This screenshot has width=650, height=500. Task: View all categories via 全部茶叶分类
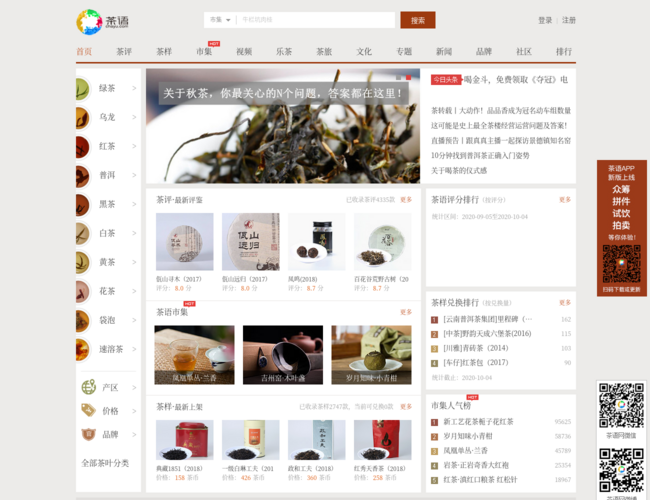[106, 463]
